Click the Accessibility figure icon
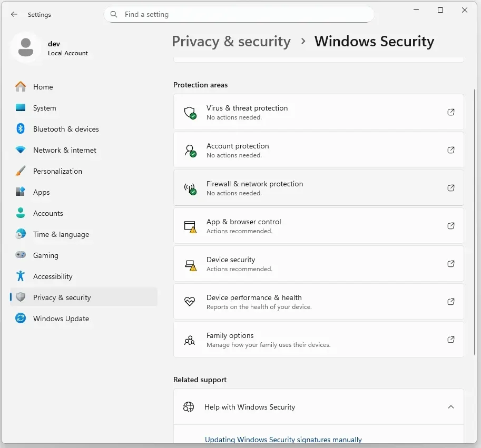Screen dimensions: 481x448 pos(21,276)
